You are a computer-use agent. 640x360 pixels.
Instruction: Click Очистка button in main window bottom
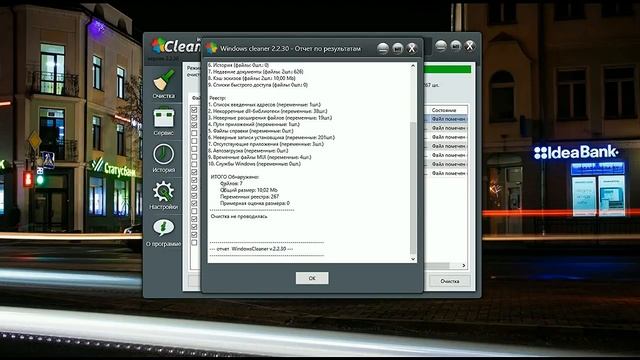point(450,281)
